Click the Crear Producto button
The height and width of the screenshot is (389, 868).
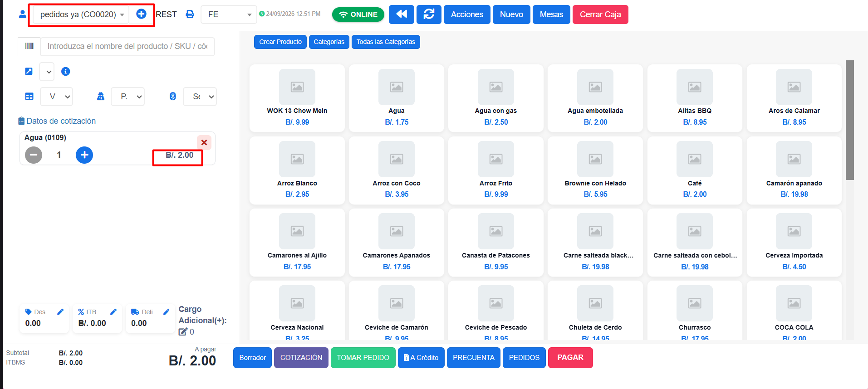280,42
